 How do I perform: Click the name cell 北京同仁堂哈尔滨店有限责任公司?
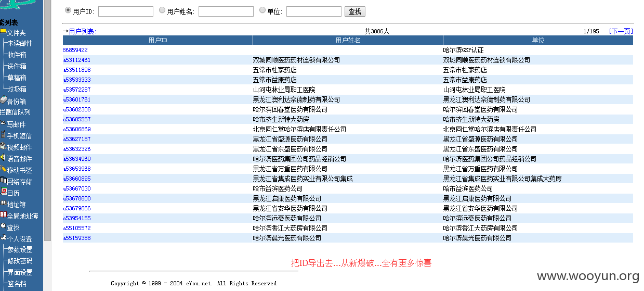pos(300,129)
